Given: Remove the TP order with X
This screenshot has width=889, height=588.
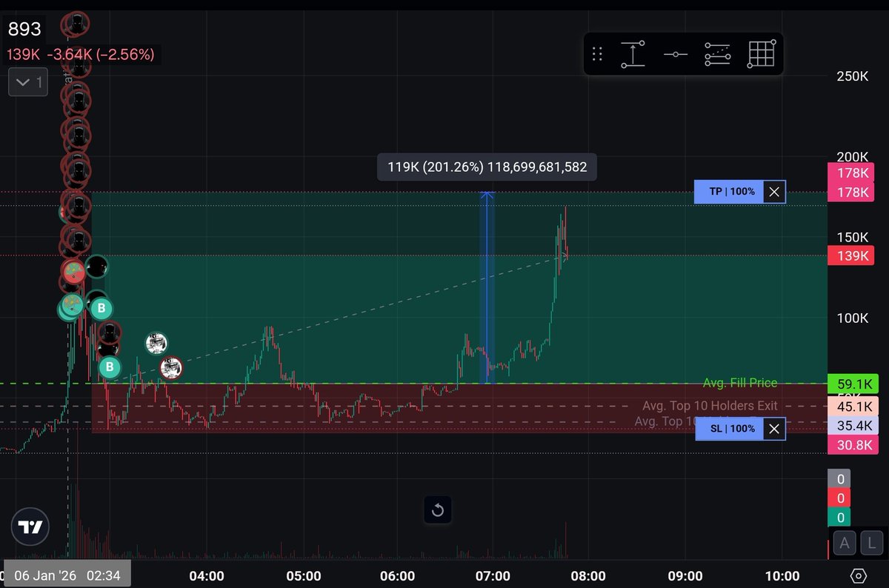Looking at the screenshot, I should point(773,192).
